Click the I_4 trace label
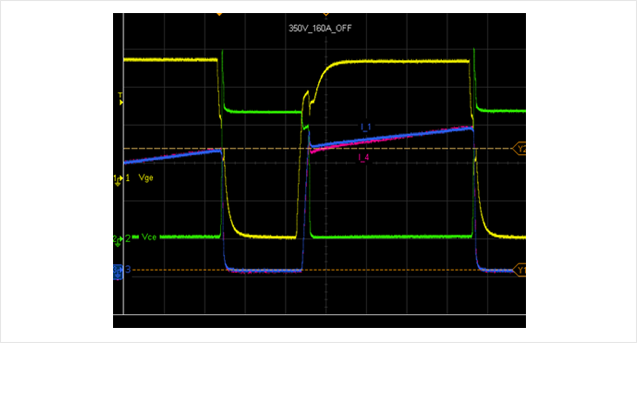 click(x=364, y=157)
